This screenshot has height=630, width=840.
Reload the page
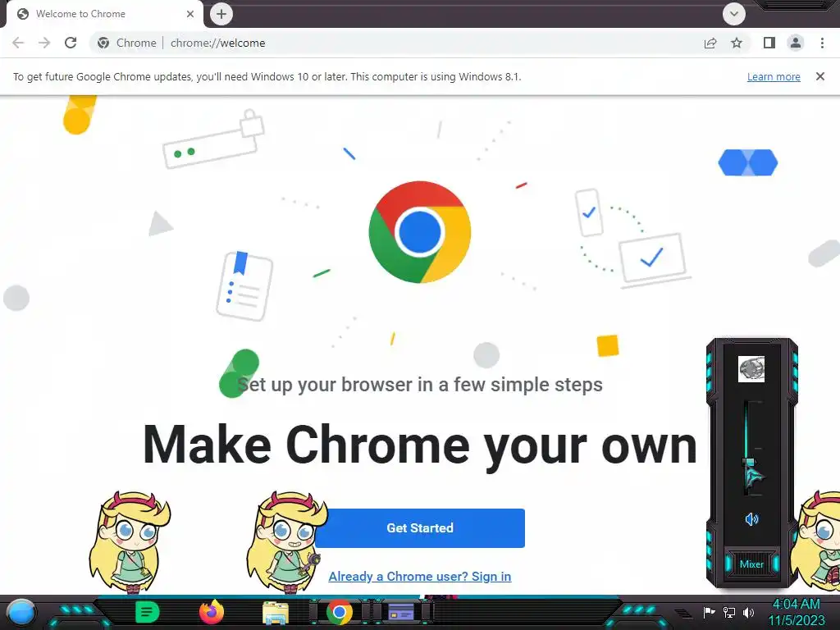pyautogui.click(x=71, y=43)
